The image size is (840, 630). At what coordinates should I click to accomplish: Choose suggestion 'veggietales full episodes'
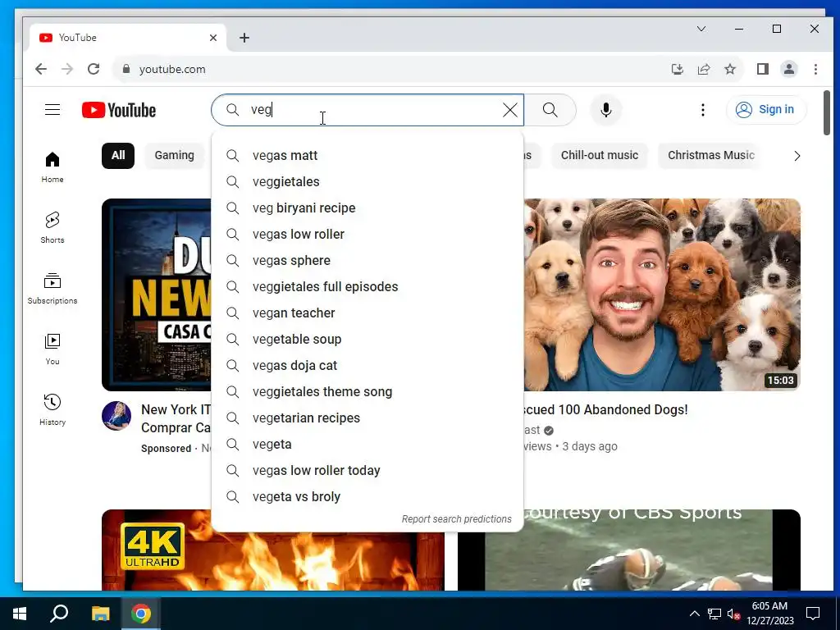(367, 286)
